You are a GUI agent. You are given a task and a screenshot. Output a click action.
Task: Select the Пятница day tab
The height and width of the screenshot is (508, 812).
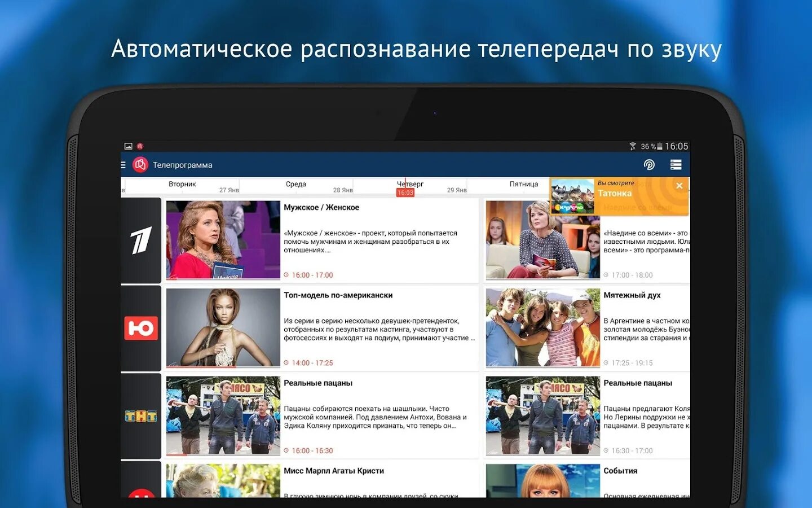(x=524, y=184)
